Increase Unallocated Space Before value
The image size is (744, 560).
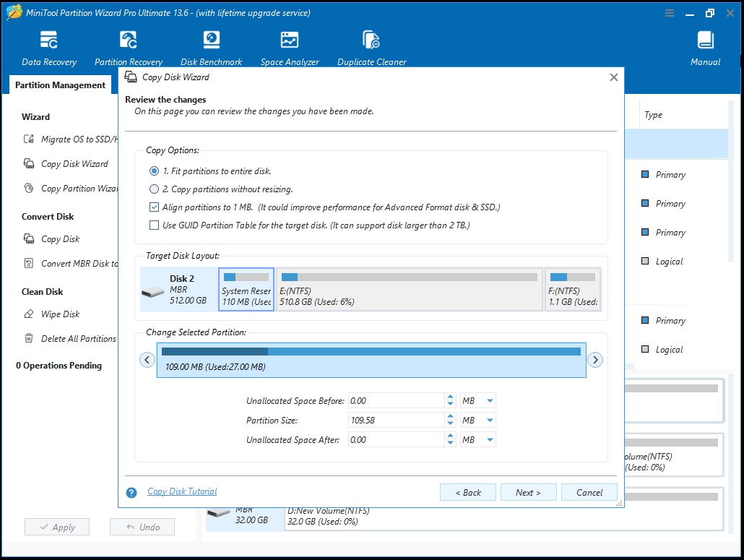(x=450, y=397)
